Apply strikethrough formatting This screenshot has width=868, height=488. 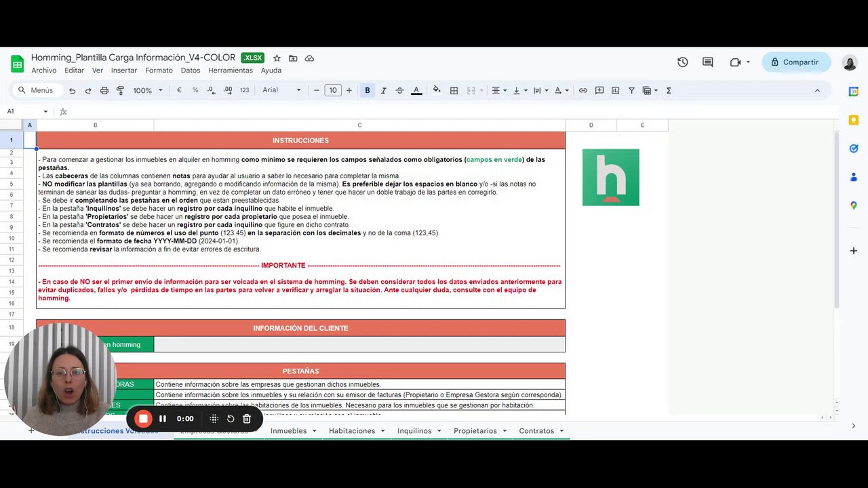[399, 90]
